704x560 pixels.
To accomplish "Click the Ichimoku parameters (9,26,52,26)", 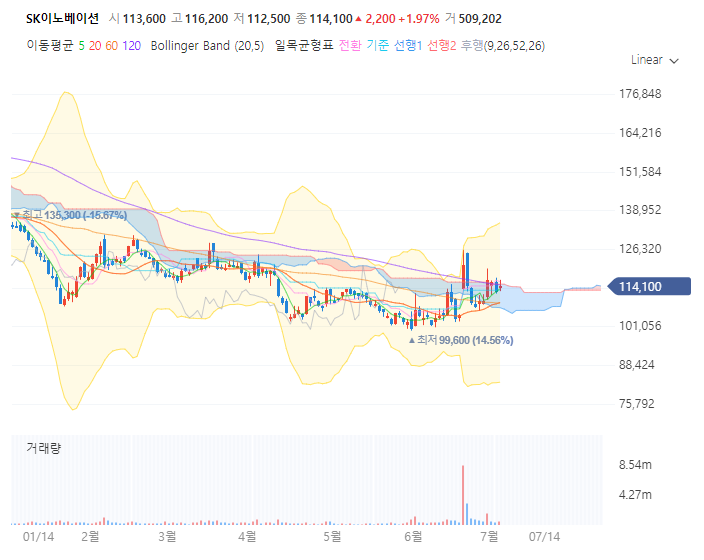I will point(515,46).
